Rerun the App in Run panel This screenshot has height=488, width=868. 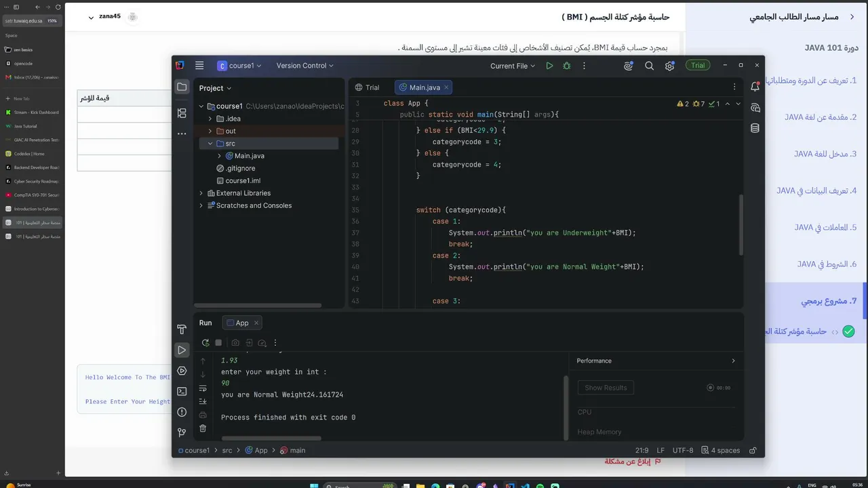click(x=205, y=343)
